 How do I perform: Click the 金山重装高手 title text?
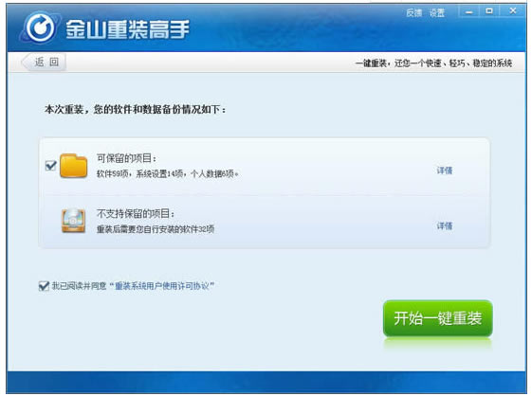(127, 29)
